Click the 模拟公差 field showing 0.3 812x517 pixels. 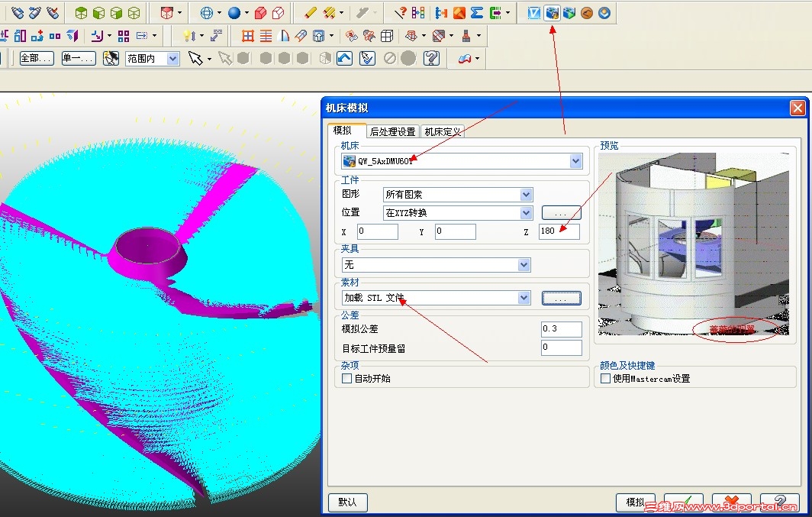pos(562,329)
